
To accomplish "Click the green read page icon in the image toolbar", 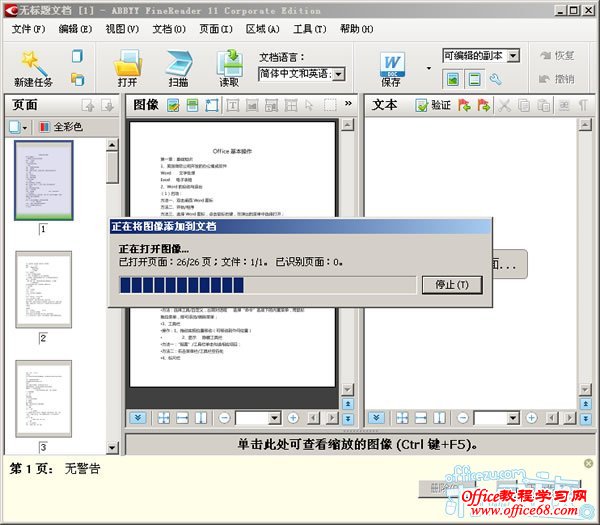I will [192, 105].
